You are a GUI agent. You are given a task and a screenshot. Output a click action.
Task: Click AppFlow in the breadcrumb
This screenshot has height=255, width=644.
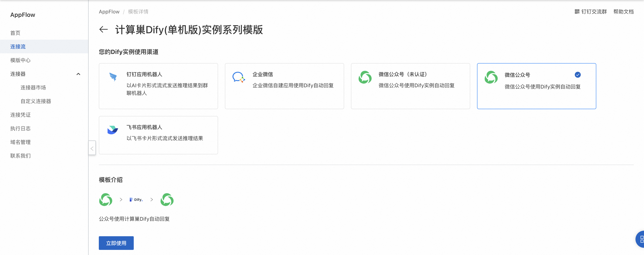(x=109, y=12)
